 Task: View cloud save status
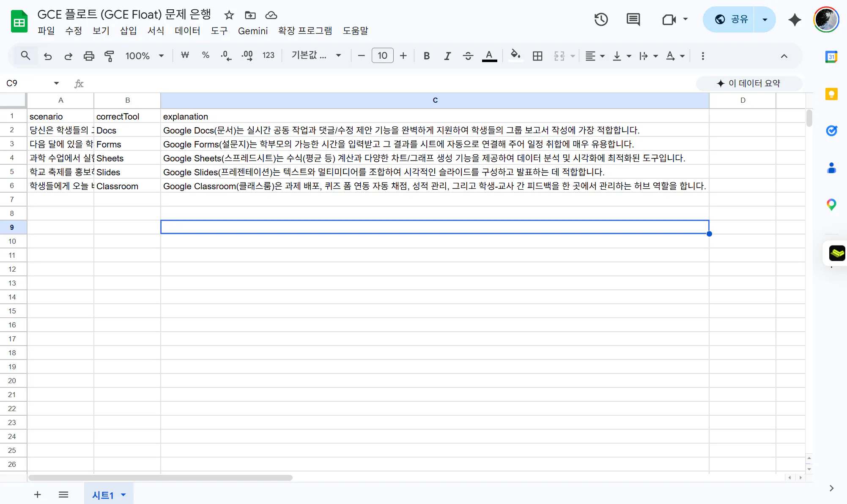271,15
